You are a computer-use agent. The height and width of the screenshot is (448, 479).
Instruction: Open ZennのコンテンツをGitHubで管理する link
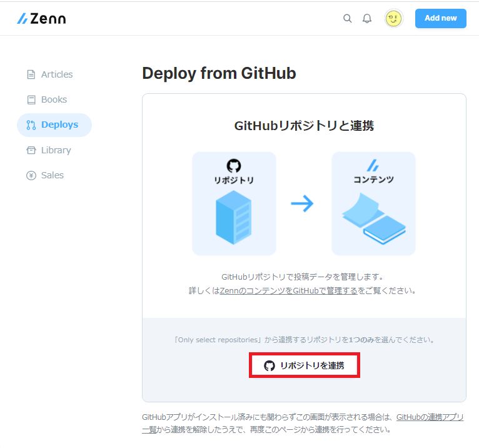click(x=288, y=290)
